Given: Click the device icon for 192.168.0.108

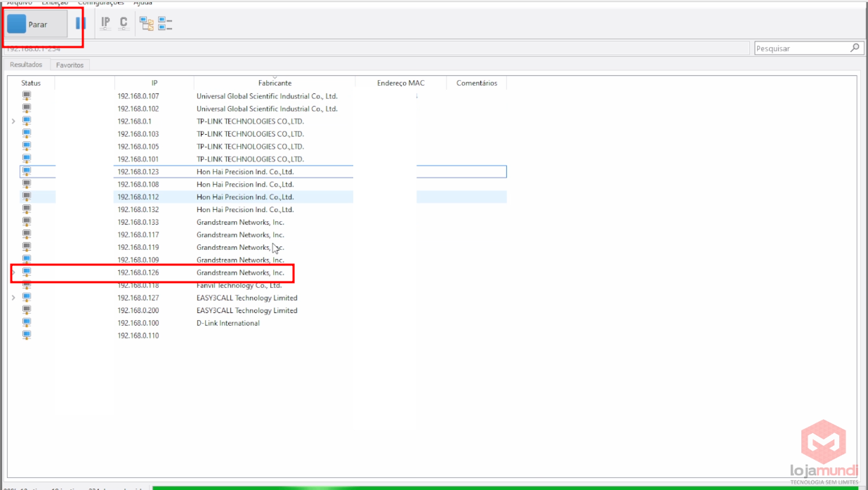Looking at the screenshot, I should tap(27, 184).
